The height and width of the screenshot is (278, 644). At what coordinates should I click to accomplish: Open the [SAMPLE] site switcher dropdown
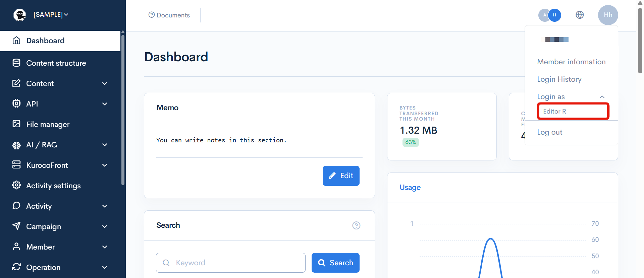pos(51,15)
